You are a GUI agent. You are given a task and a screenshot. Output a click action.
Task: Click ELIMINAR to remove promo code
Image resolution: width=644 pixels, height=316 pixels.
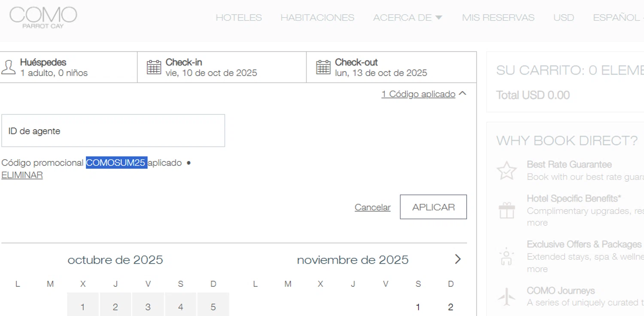tap(22, 175)
